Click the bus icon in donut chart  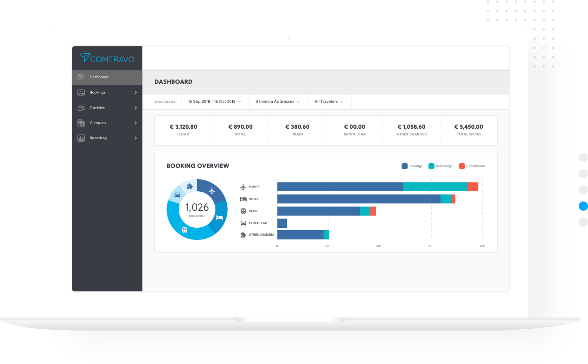point(185,230)
